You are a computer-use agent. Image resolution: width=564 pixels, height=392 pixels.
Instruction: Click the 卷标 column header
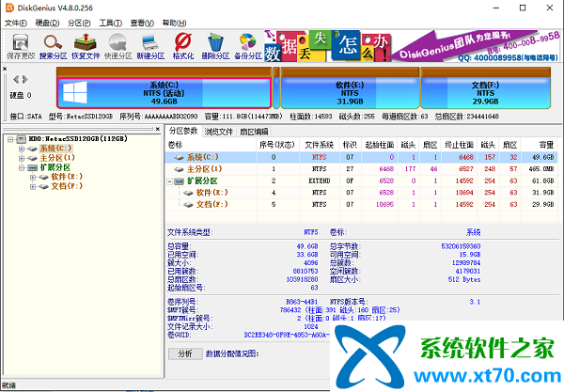pyautogui.click(x=211, y=145)
